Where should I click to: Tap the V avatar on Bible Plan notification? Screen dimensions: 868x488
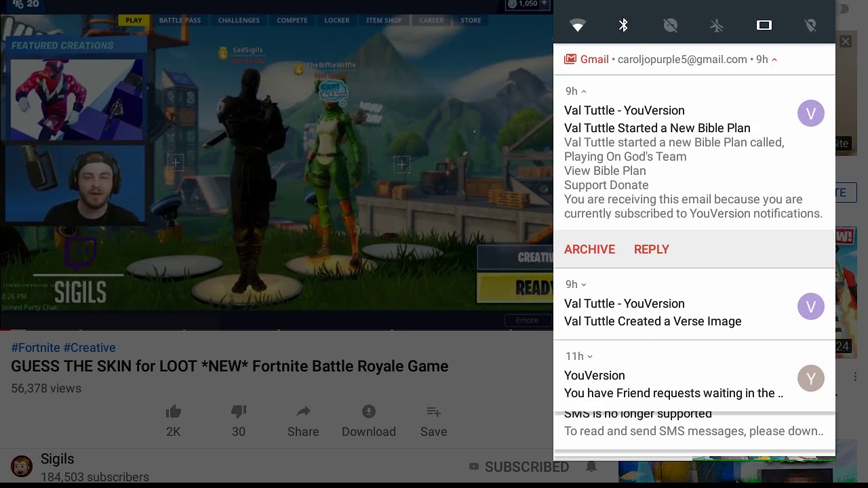click(811, 113)
